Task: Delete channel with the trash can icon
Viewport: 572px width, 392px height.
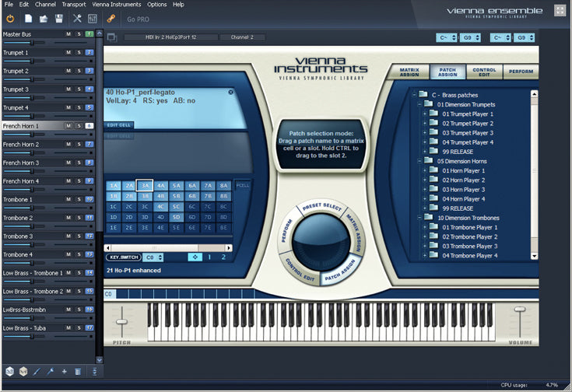Action: click(76, 372)
